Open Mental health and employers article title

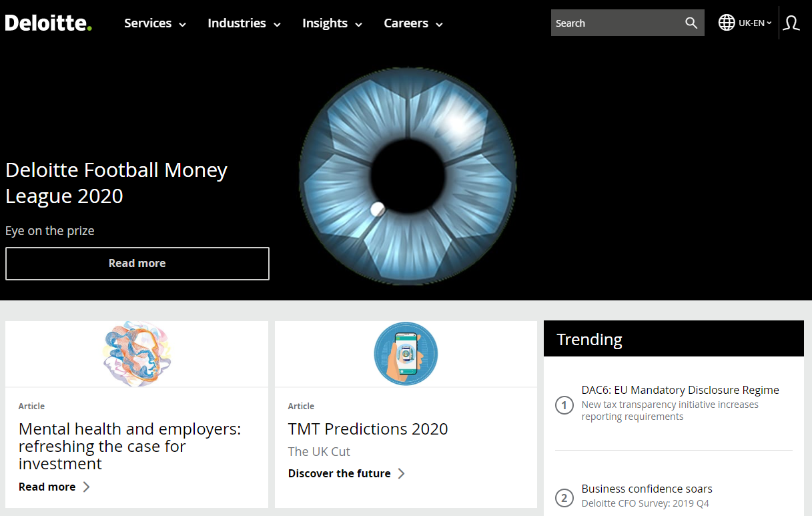130,446
